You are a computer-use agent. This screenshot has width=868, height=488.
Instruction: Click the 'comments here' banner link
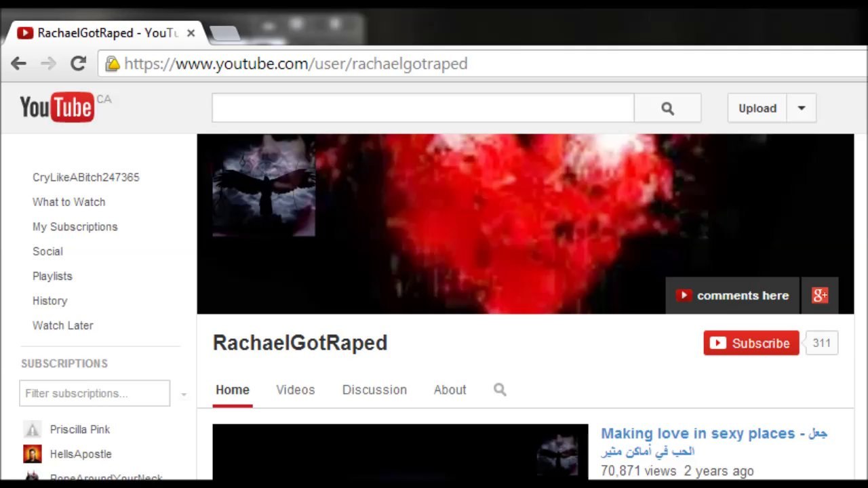coord(733,296)
